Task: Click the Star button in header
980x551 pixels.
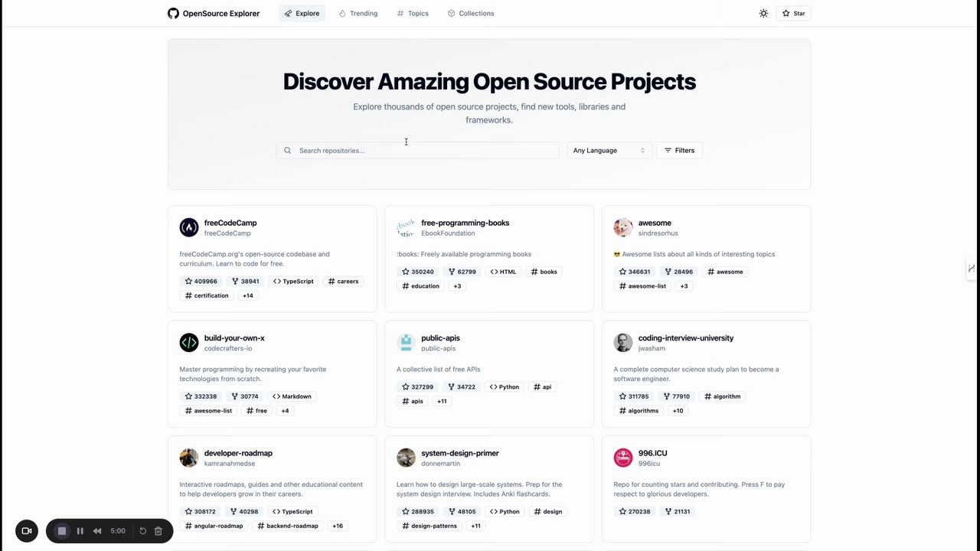Action: tap(793, 13)
